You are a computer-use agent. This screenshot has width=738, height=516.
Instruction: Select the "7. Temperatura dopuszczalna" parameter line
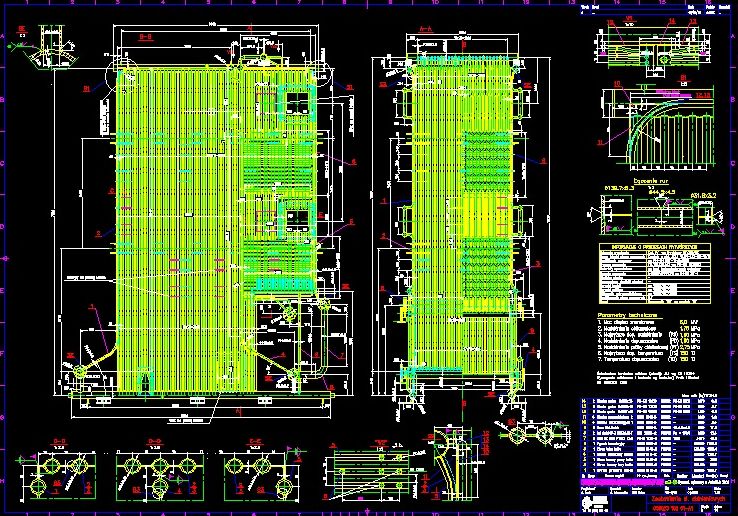630,359
